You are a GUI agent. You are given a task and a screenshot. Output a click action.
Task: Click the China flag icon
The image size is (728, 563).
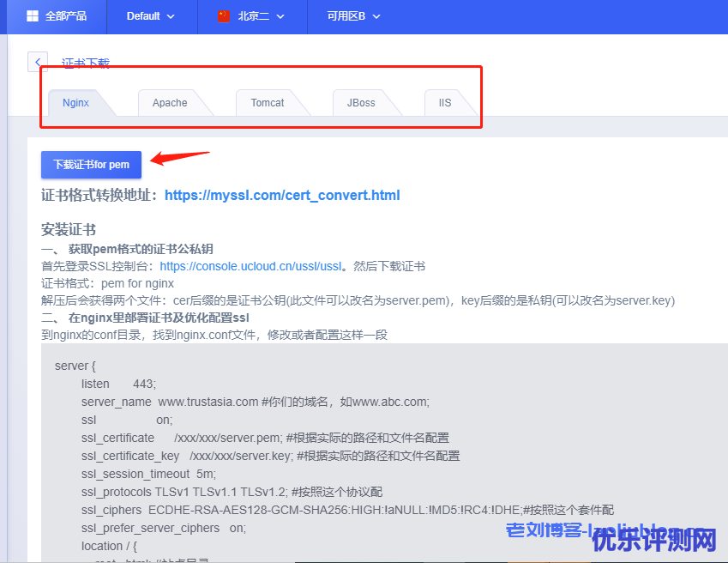(224, 16)
